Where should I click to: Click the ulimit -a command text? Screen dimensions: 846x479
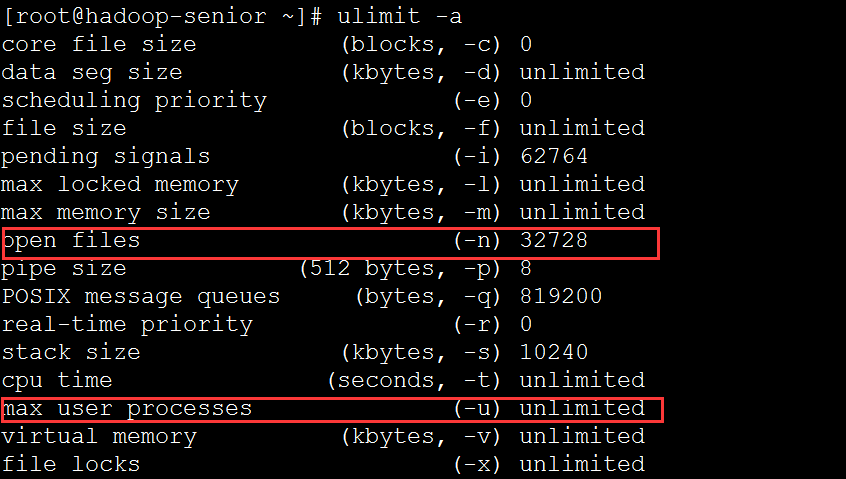(x=400, y=16)
